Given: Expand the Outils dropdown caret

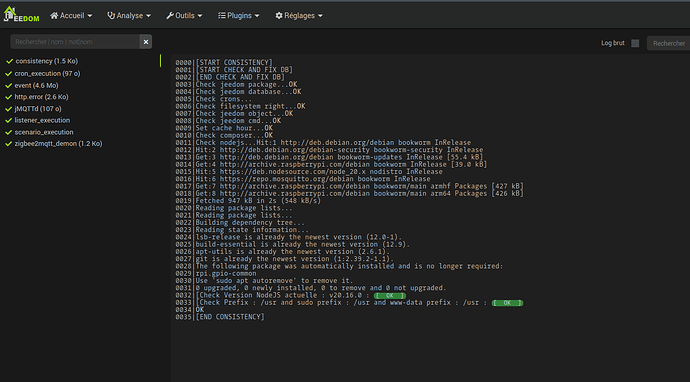Looking at the screenshot, I should (200, 16).
